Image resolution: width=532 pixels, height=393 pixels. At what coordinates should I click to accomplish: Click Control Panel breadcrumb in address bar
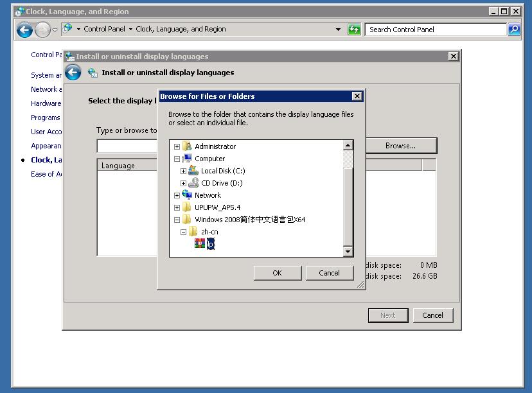104,29
